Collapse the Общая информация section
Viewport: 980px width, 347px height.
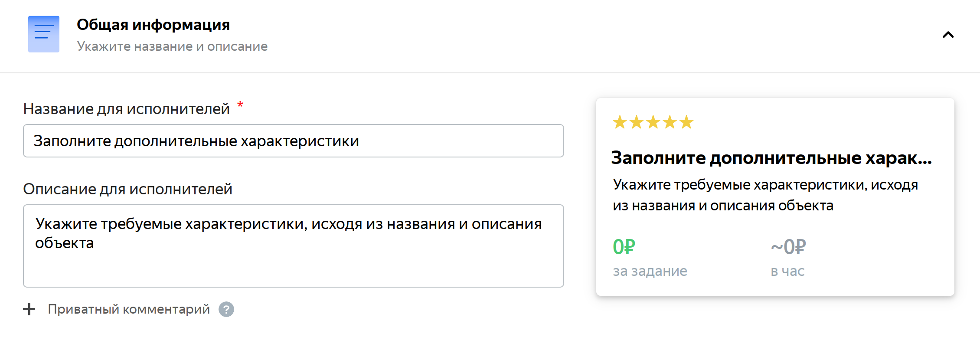coord(948,35)
